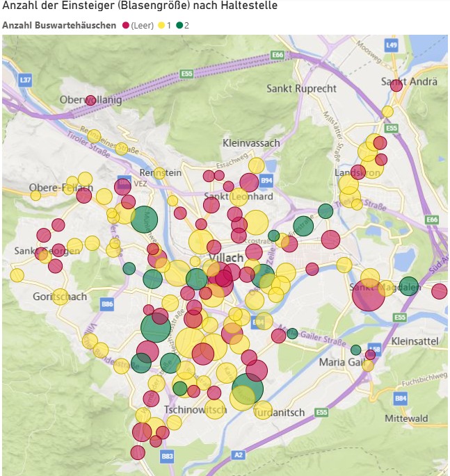450x476 pixels.
Task: Click the Sankt Ruprecht map label
Action: tap(301, 89)
